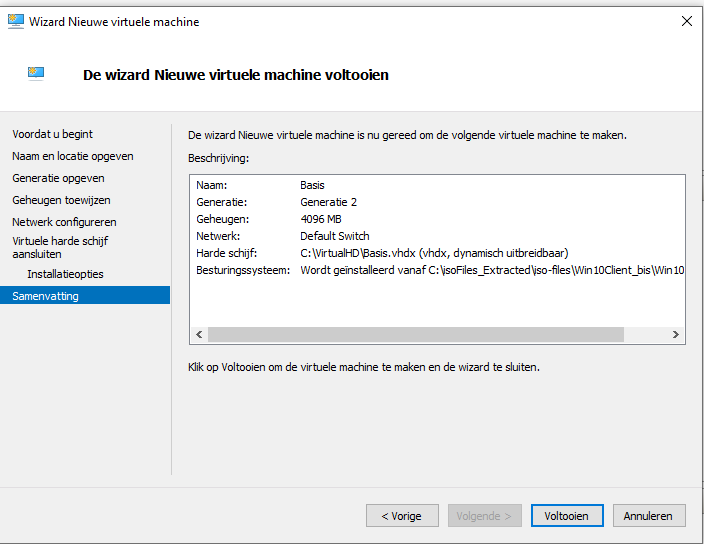The image size is (704, 544).
Task: Click left scroll arrow in description box
Action: coord(199,334)
